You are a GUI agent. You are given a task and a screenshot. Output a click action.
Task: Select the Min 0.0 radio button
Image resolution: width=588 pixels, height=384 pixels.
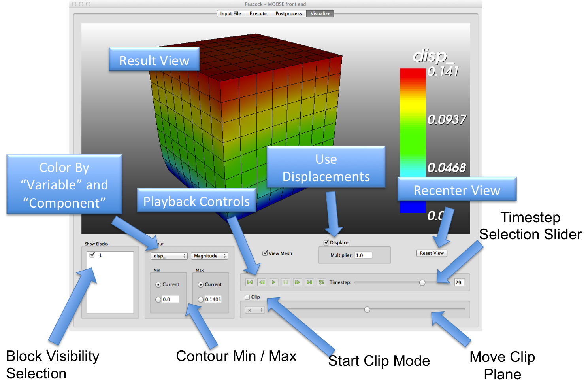pyautogui.click(x=158, y=299)
